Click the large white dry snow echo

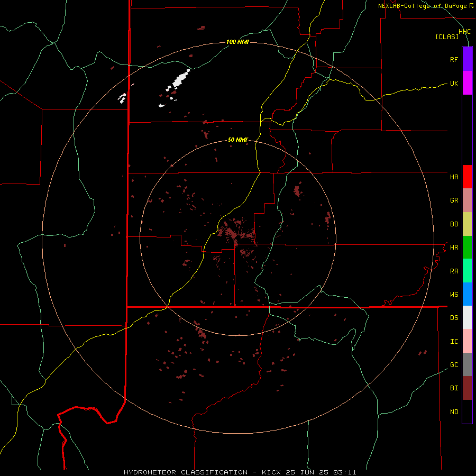coord(181,79)
